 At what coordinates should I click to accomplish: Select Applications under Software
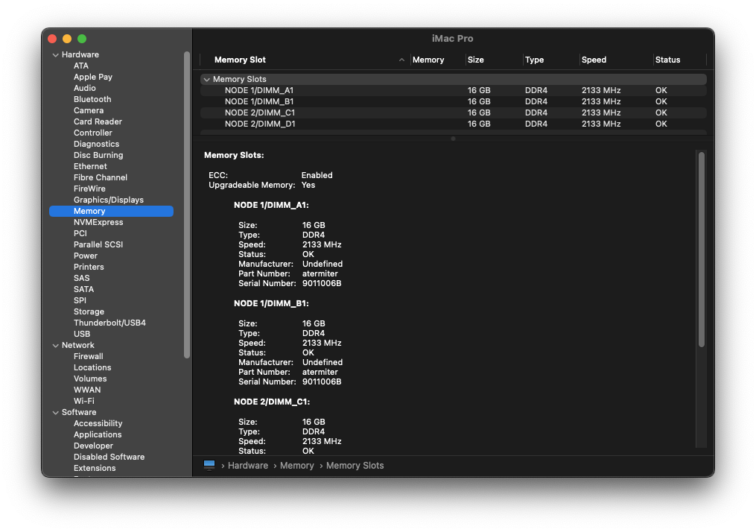click(98, 434)
